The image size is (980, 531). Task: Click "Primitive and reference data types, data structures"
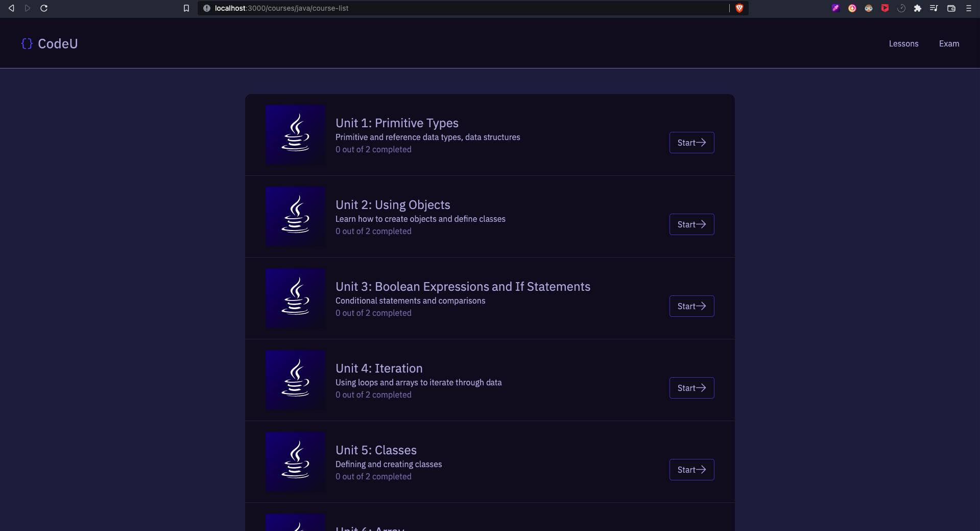click(427, 137)
